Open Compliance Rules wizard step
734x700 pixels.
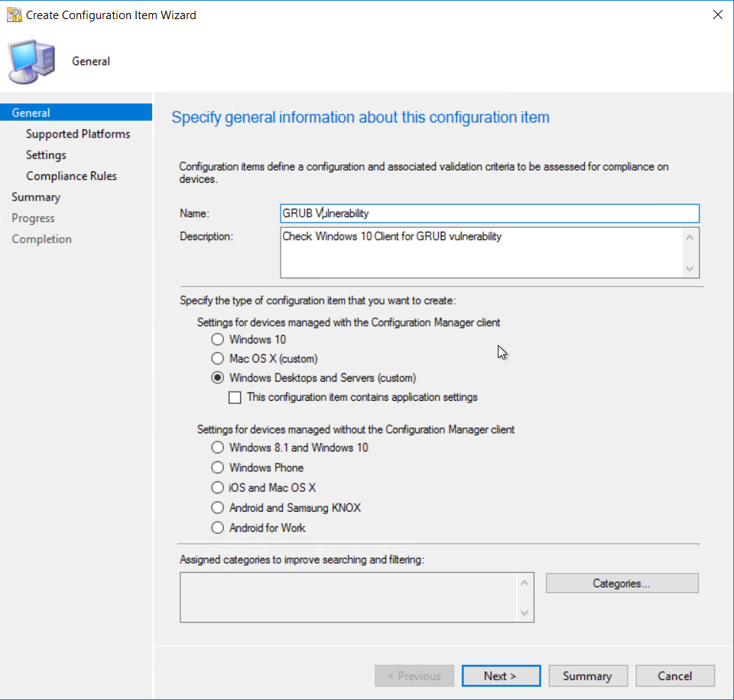pyautogui.click(x=71, y=176)
